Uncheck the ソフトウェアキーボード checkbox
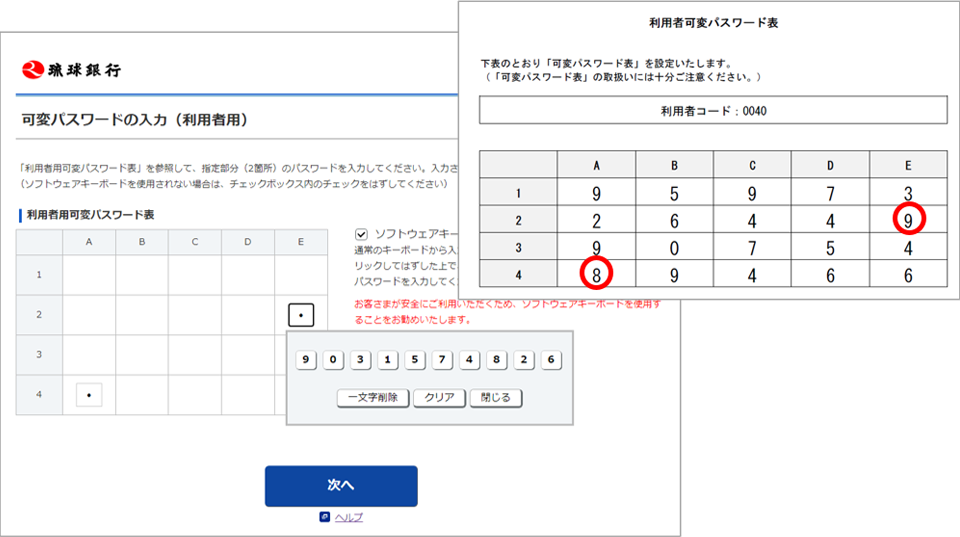 [362, 233]
